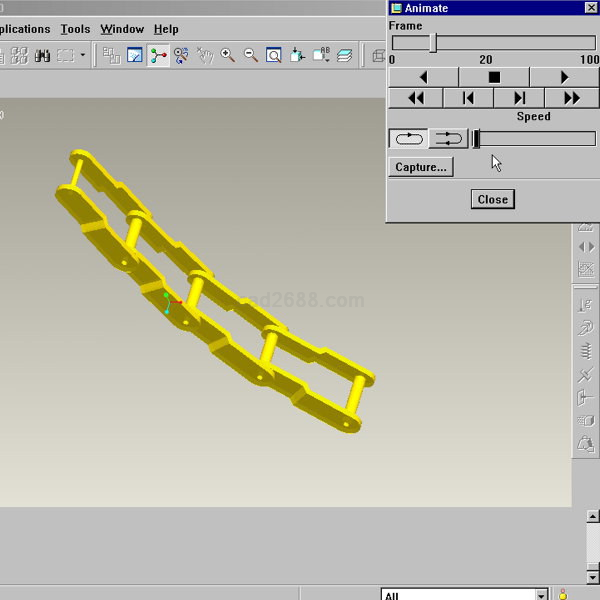
Task: Click the binoculars find icon
Action: (44, 56)
